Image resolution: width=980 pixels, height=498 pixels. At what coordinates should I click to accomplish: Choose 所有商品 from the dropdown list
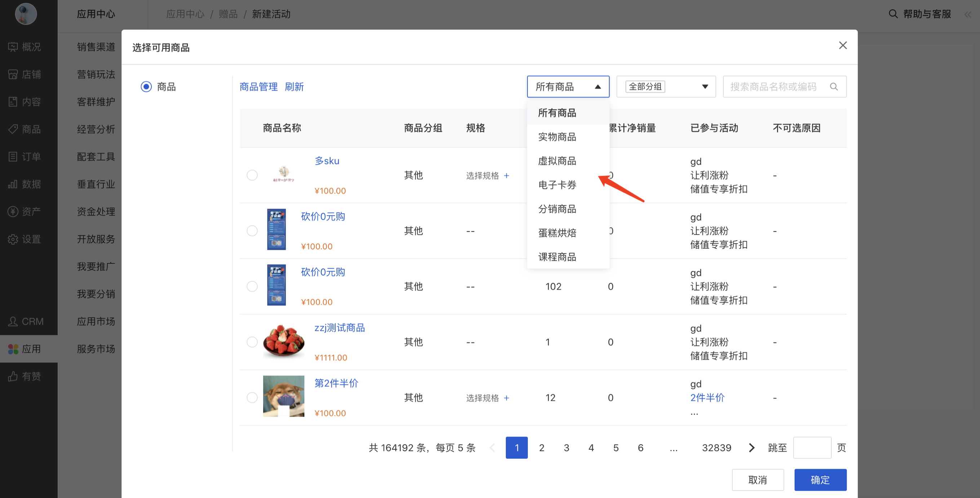568,112
